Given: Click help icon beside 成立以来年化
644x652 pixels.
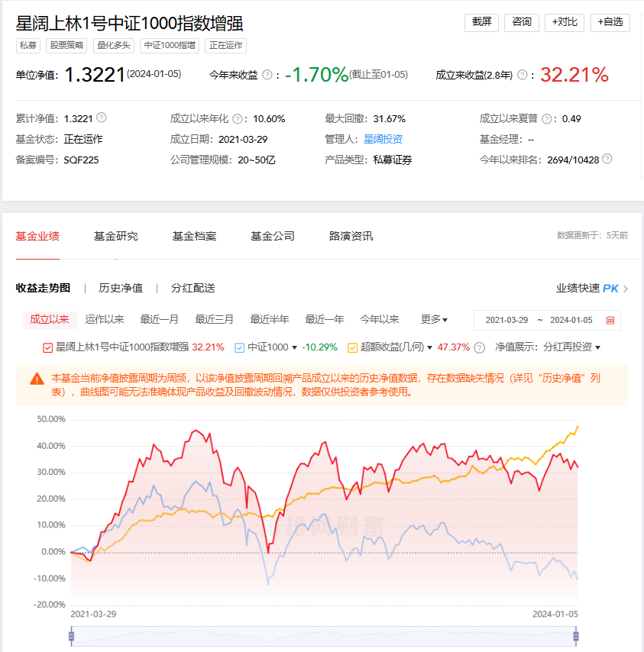Looking at the screenshot, I should coord(237,119).
